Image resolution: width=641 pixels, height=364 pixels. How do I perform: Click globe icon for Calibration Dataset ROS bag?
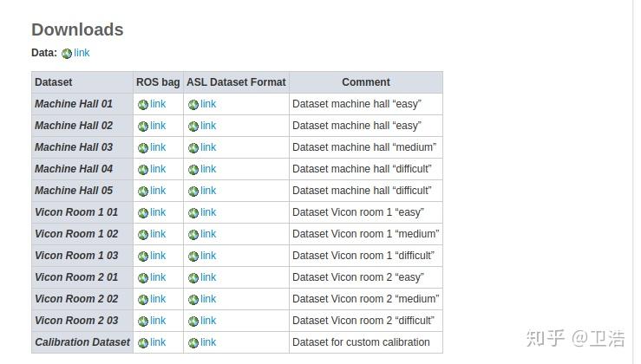143,343
